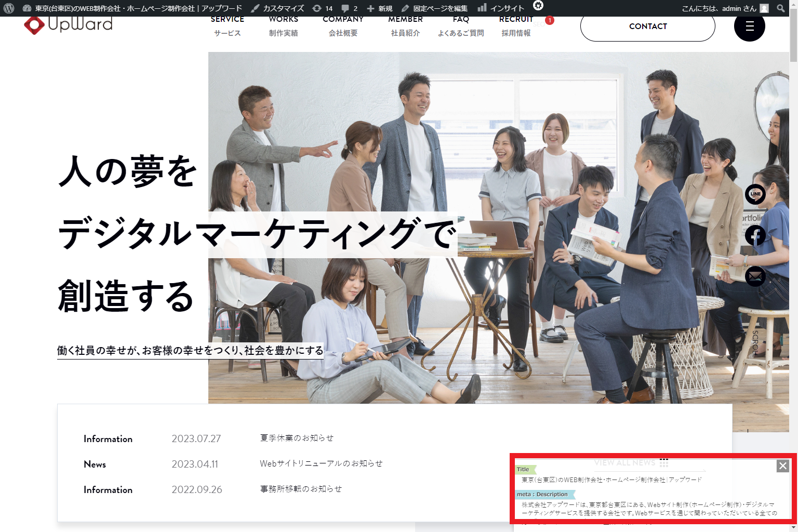Click カスタマイズ in the admin bar
798x532 pixels.
click(x=277, y=8)
